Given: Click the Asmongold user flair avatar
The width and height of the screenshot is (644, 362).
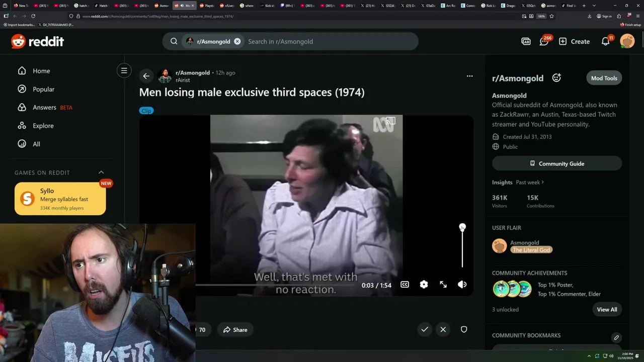Looking at the screenshot, I should [x=500, y=246].
